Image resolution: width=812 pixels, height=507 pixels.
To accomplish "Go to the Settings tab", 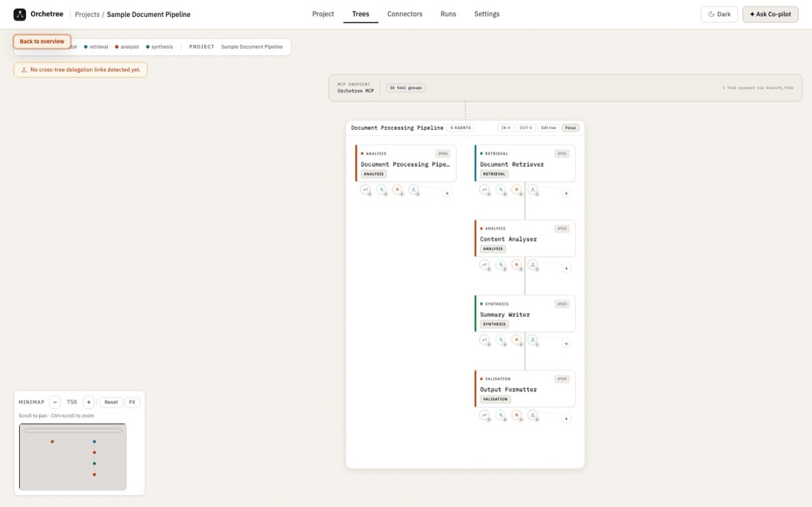I will 486,14.
